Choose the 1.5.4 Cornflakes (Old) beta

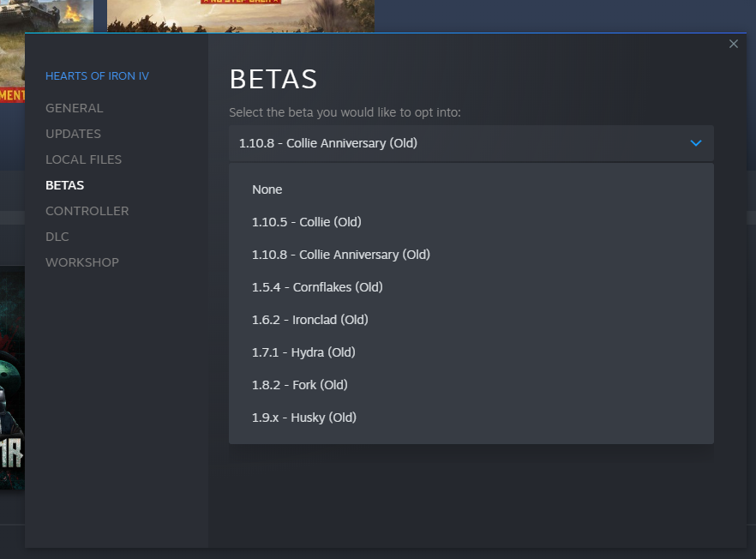point(317,286)
